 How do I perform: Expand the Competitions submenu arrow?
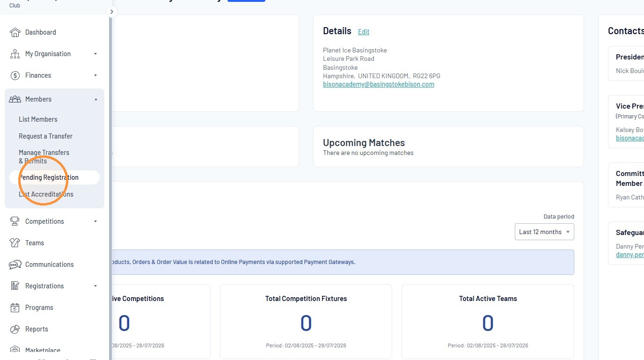tap(95, 221)
